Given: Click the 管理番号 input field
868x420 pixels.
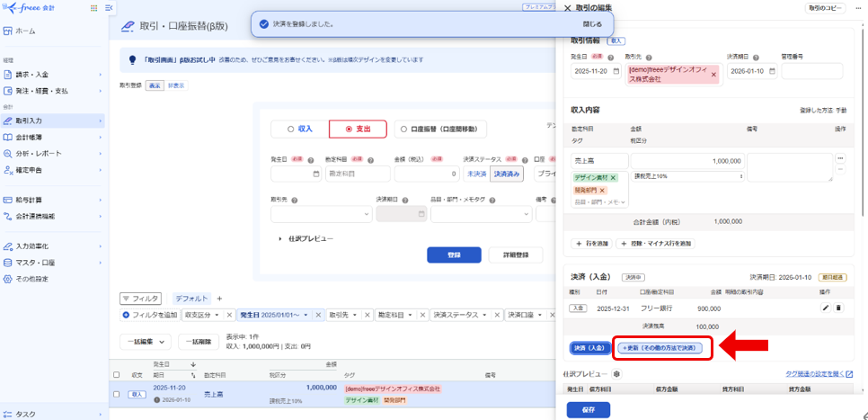Looking at the screenshot, I should [x=811, y=71].
